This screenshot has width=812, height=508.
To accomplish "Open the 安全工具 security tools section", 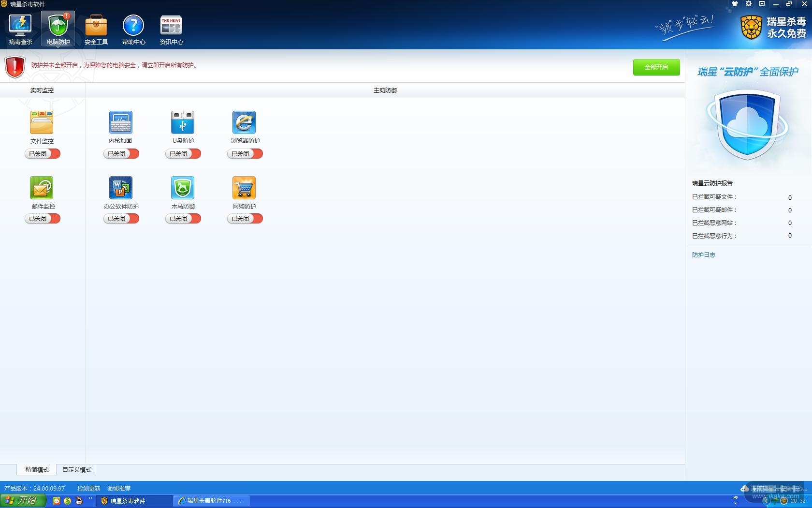I will [x=96, y=29].
